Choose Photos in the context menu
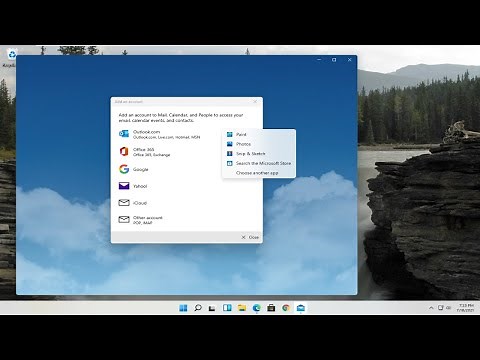 click(x=259, y=144)
